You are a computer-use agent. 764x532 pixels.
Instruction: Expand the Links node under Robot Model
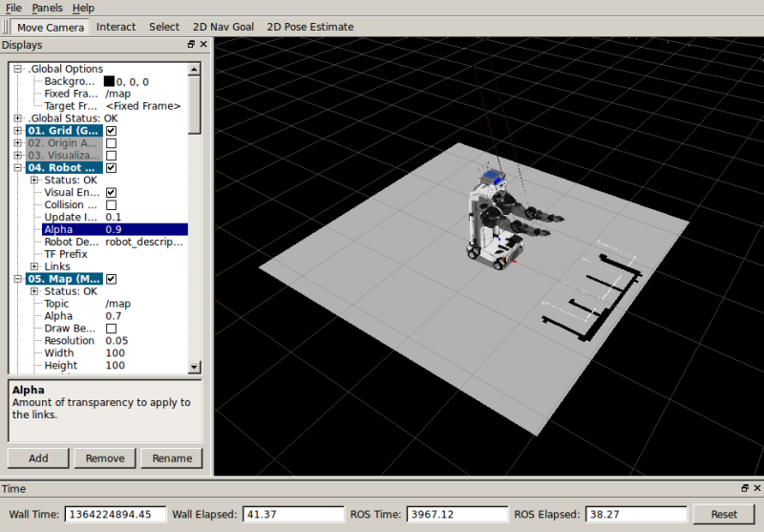click(34, 266)
